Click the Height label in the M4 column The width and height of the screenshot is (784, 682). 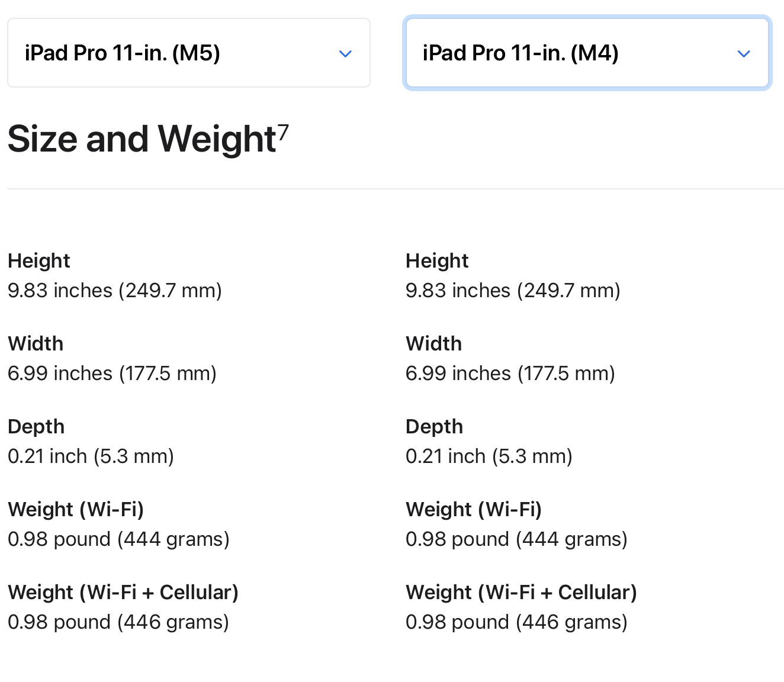(437, 260)
